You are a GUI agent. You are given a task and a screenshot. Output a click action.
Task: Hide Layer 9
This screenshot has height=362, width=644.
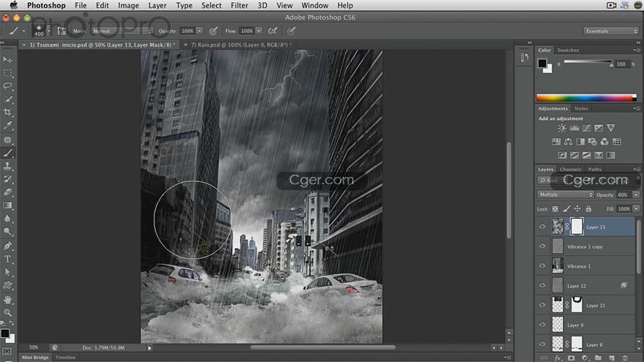(542, 324)
